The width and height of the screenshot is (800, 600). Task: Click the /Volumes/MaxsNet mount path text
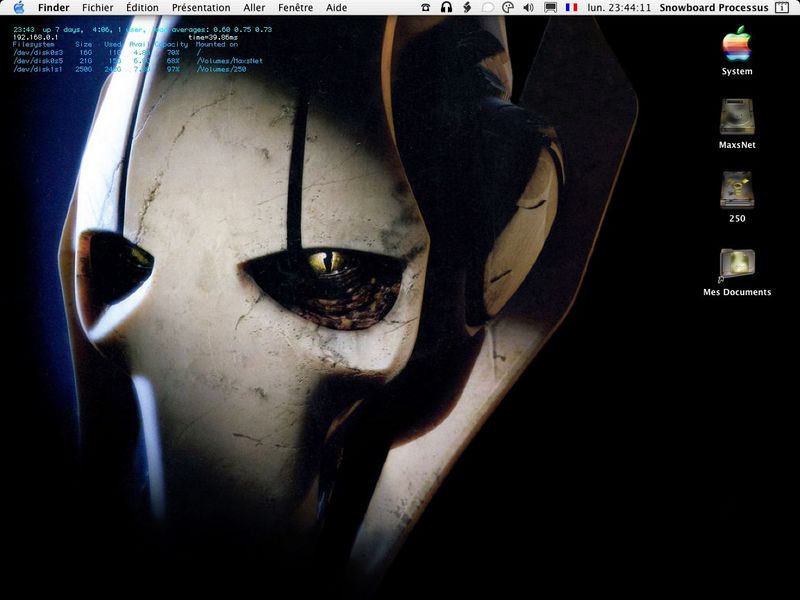(x=230, y=61)
